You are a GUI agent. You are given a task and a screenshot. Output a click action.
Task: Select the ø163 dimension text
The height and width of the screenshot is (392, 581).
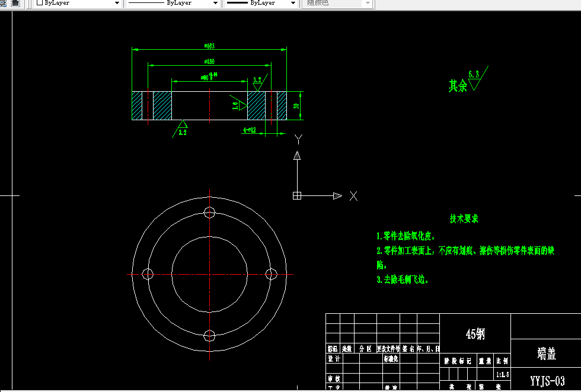[x=209, y=46]
